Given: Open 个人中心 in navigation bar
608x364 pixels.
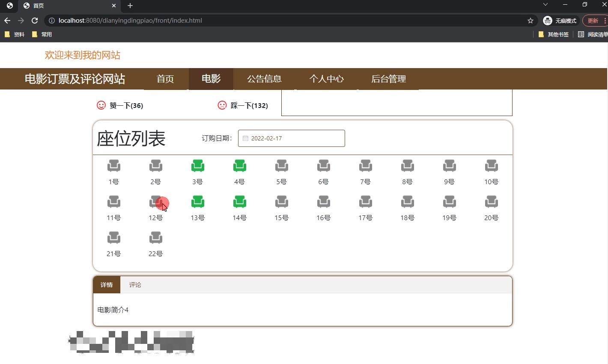Looking at the screenshot, I should coord(326,79).
